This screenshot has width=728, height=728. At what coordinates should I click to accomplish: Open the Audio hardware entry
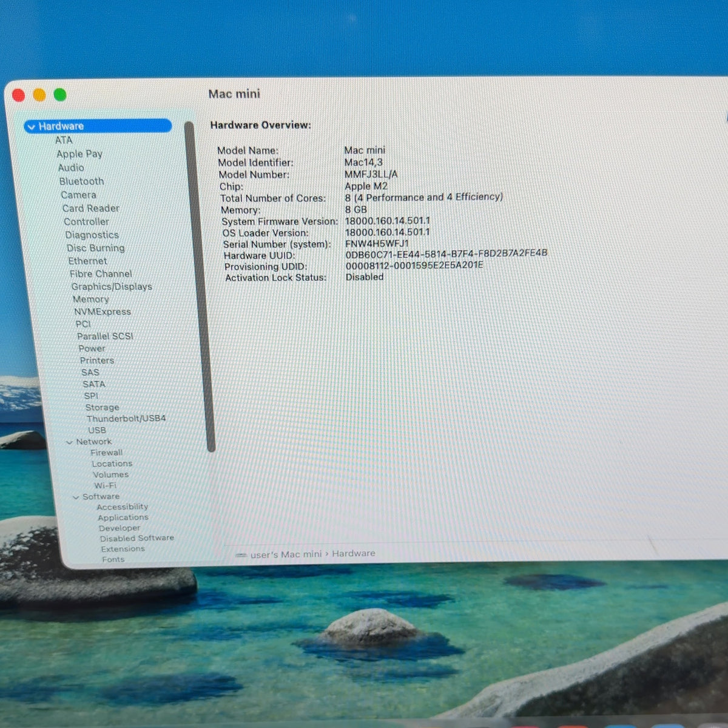71,168
